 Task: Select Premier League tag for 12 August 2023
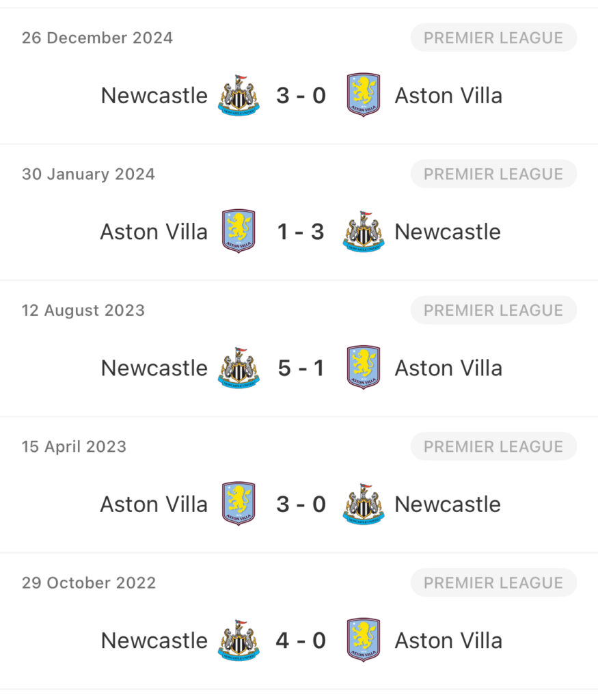tap(493, 310)
